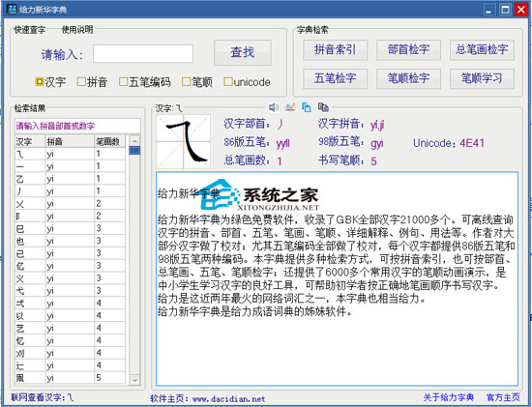The width and height of the screenshot is (532, 407).
Task: Select the 亿 row in results
Action: point(71,266)
